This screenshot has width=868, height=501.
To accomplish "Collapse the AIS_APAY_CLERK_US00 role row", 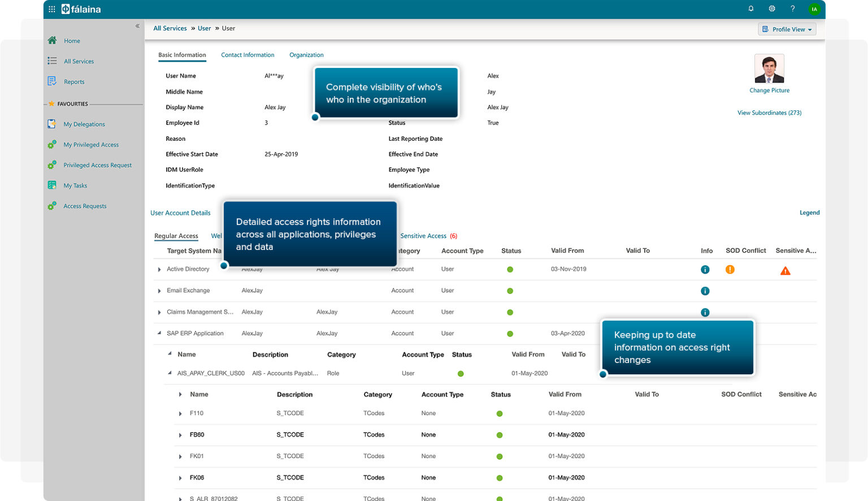I will [x=170, y=373].
